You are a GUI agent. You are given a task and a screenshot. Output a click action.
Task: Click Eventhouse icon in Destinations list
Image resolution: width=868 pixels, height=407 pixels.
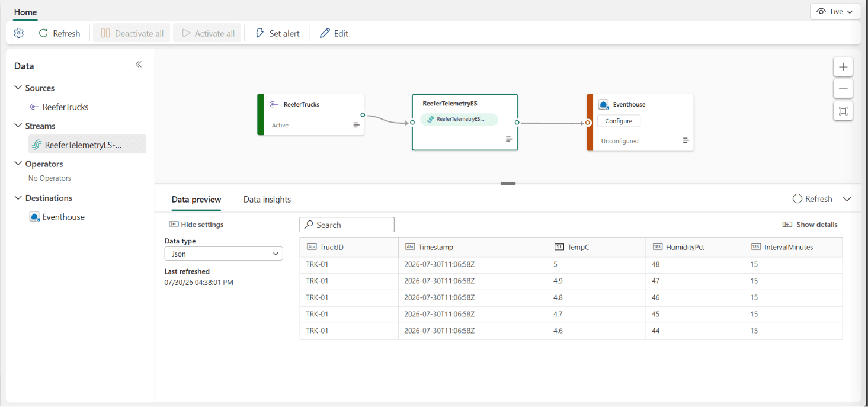(34, 217)
